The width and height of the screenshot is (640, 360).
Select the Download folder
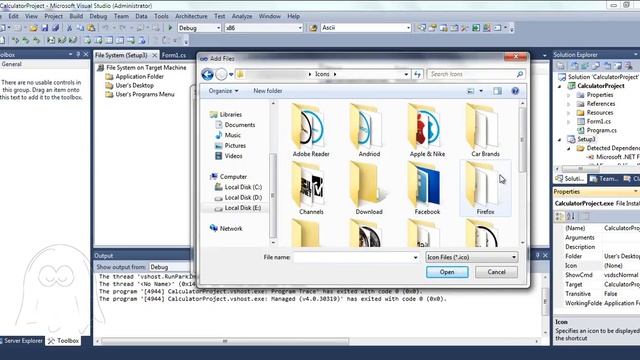coord(369,188)
